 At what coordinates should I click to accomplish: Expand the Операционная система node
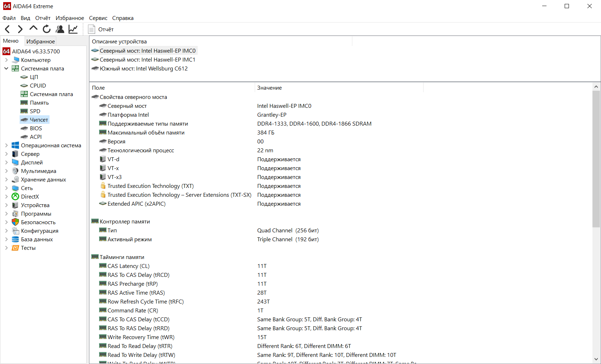click(x=6, y=146)
